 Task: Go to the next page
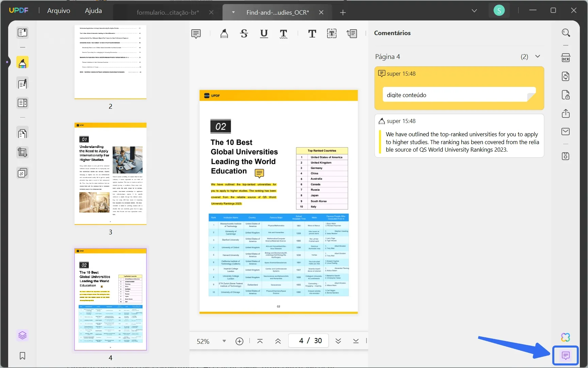tap(338, 341)
